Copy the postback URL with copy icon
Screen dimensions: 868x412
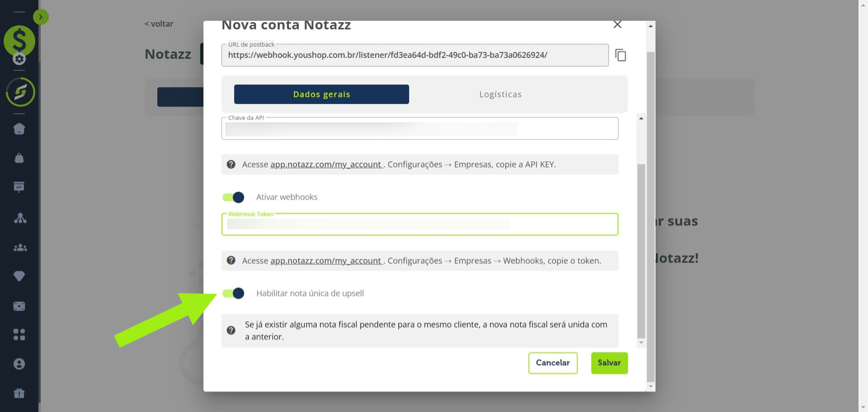pos(621,55)
